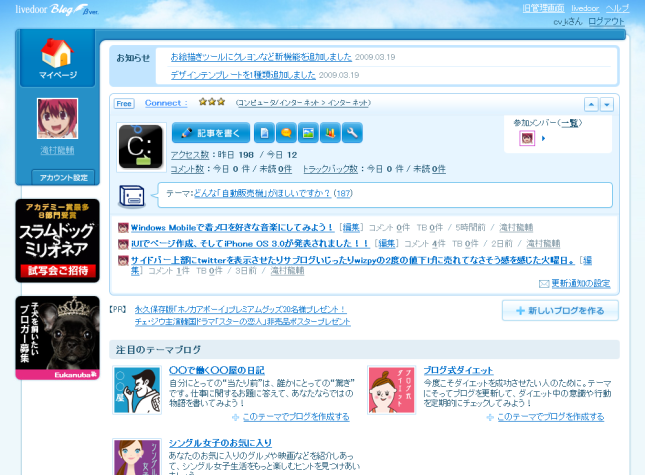This screenshot has width=645, height=475.
Task: Open 旧管理画面 link in header
Action: pyautogui.click(x=543, y=8)
